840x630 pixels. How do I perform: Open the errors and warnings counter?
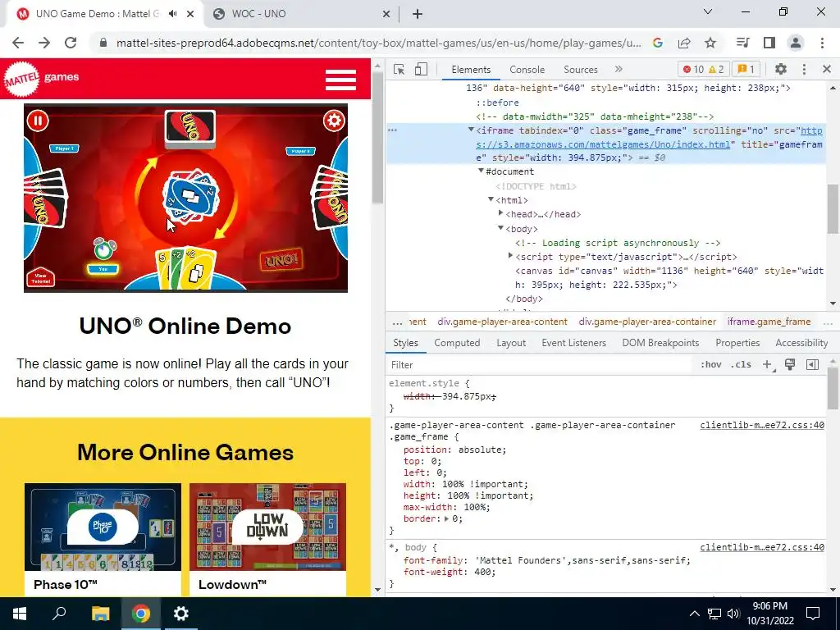coord(703,69)
